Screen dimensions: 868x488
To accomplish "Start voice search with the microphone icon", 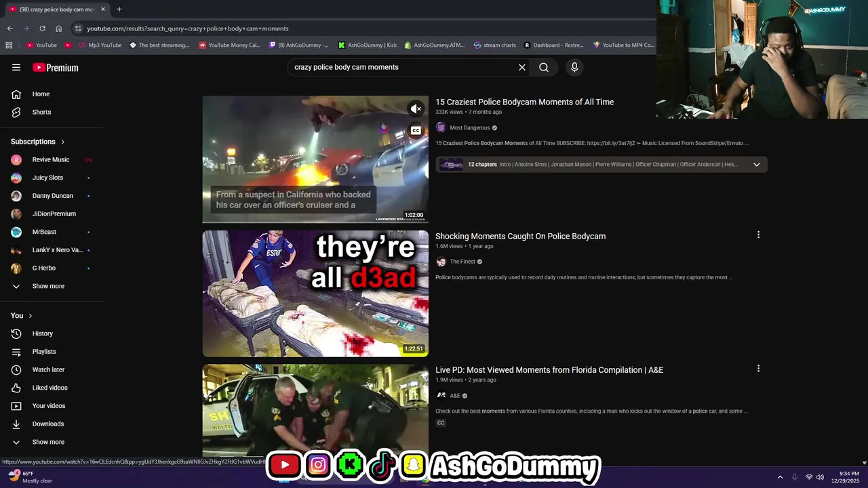I will pos(574,67).
